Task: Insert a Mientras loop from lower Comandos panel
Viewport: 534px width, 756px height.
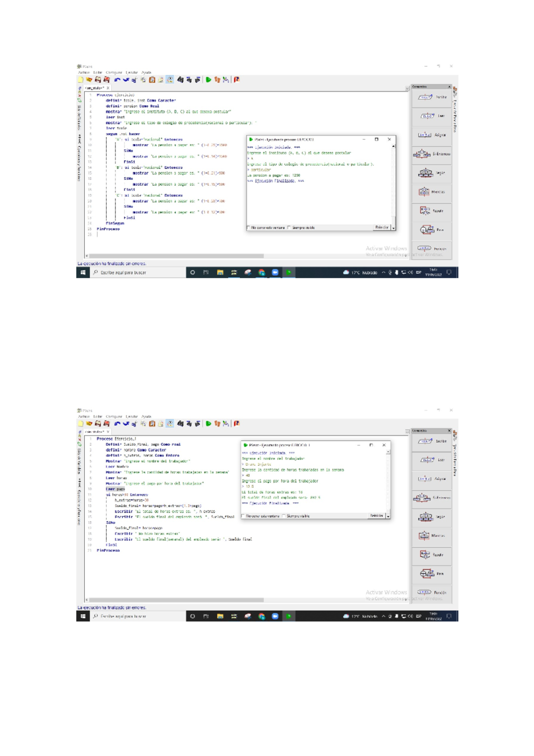Action: click(431, 536)
